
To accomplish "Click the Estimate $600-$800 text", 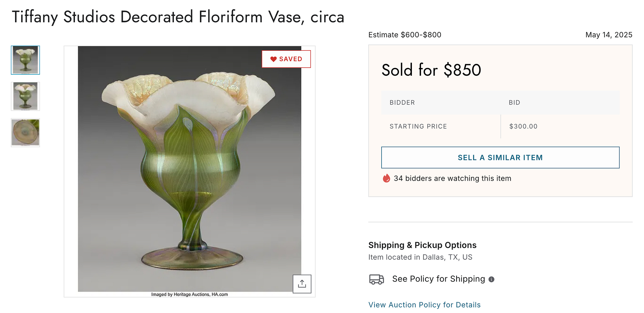I will (405, 35).
